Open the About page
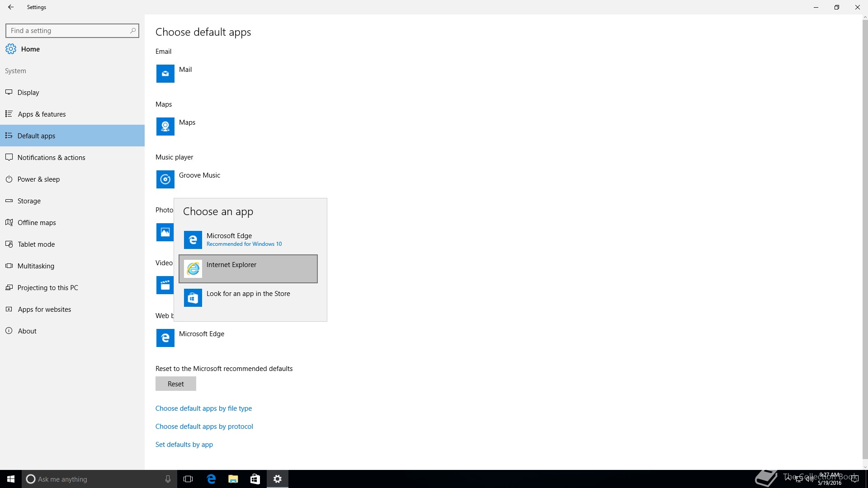This screenshot has width=868, height=488. click(72, 331)
